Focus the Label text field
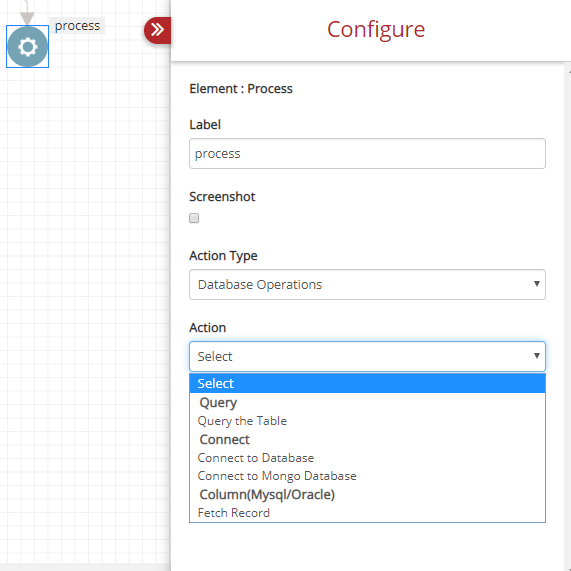This screenshot has height=571, width=571. point(367,153)
